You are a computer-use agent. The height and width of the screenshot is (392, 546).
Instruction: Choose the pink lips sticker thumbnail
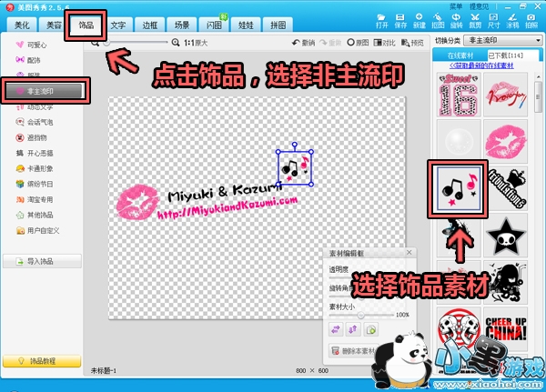(x=506, y=142)
